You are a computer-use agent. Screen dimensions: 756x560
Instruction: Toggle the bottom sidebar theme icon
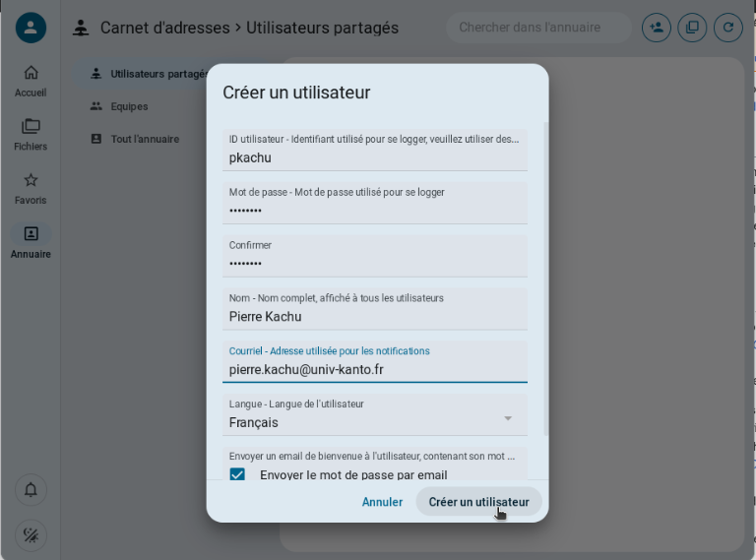31,535
